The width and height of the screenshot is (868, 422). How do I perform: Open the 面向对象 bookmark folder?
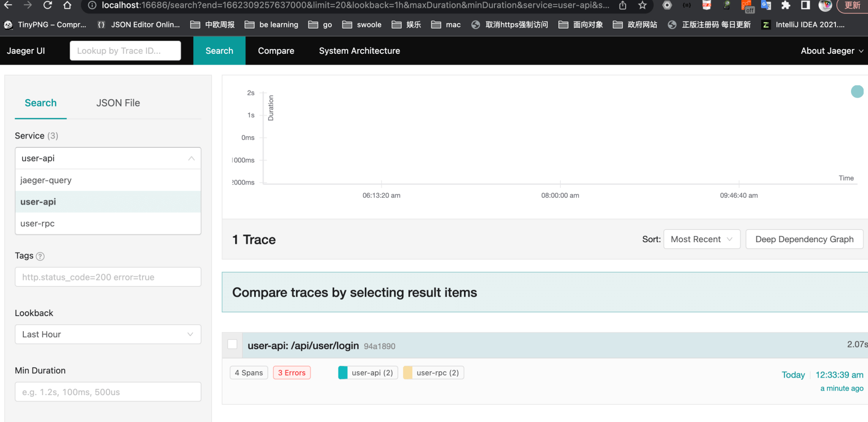(x=581, y=24)
